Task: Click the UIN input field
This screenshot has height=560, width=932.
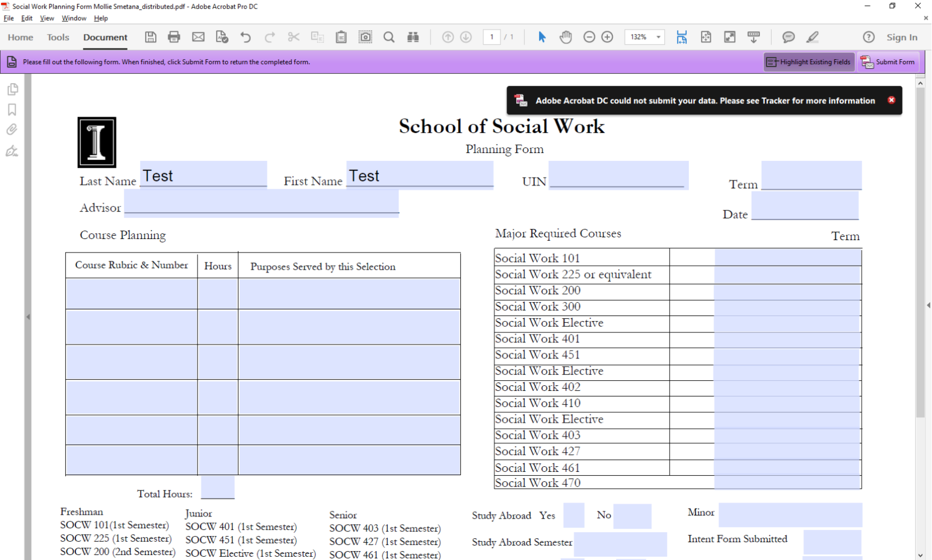Action: (619, 175)
